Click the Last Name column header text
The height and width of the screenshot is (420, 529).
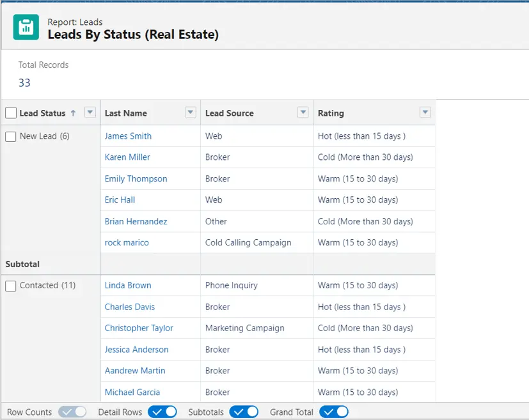126,113
